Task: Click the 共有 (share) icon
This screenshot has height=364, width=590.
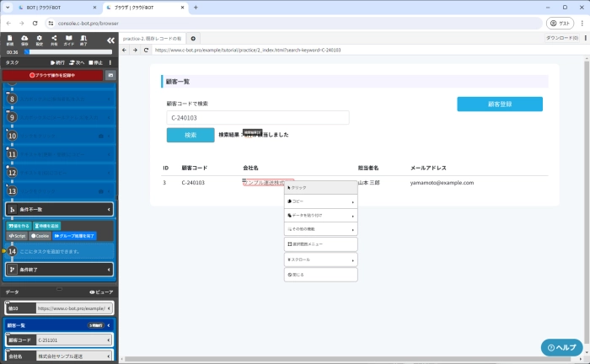Action: pos(54,40)
